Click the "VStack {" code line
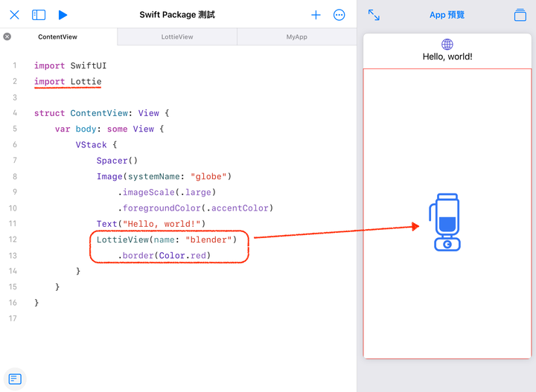Screen dimensions: 536x392 click(x=96, y=145)
